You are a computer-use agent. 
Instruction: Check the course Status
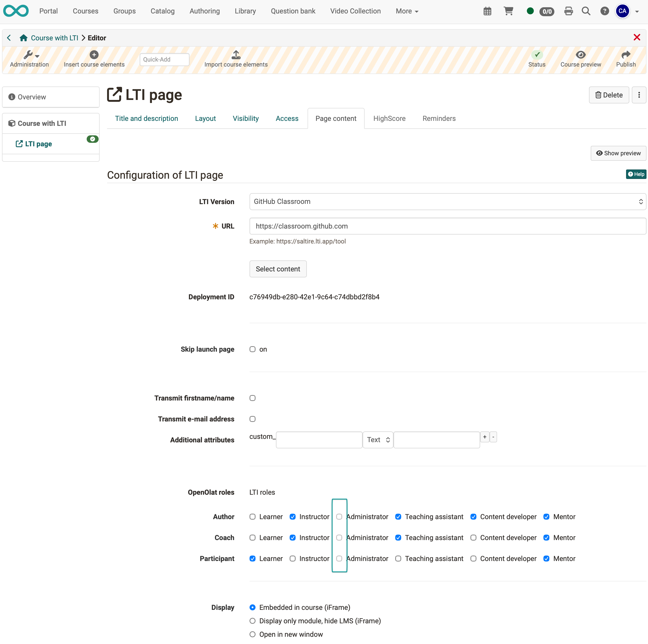pos(536,59)
